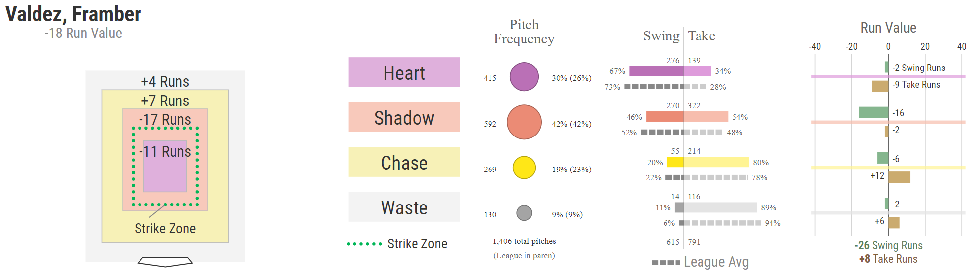Select the Shadow zone label button
Screen dimensions: 980x273
404,117
